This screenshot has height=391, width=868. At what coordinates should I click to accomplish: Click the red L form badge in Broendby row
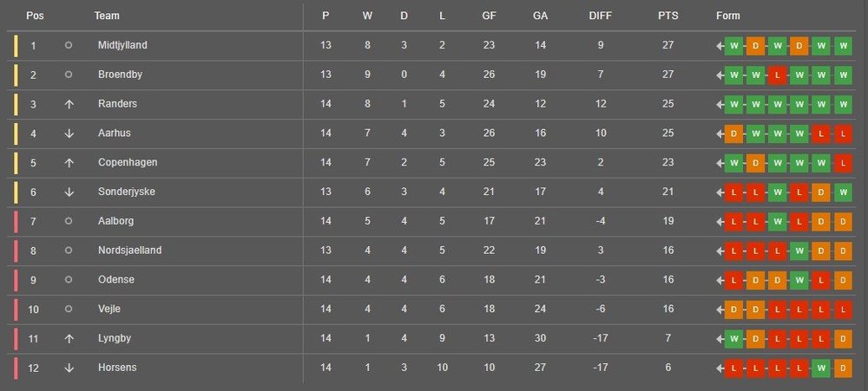[x=777, y=75]
